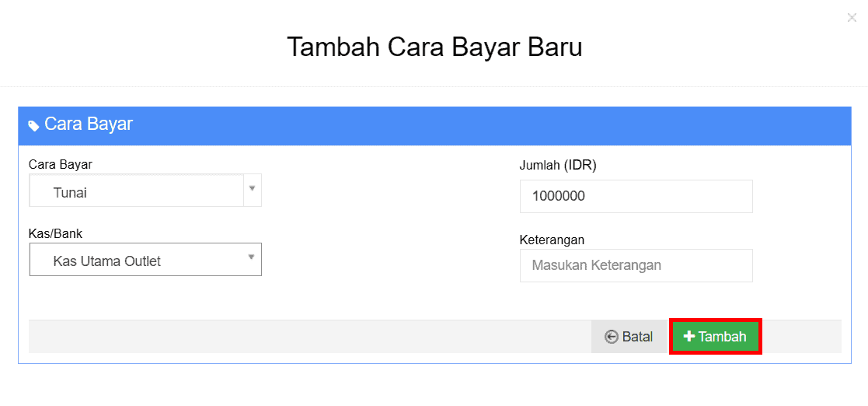Screen dimensions: 868x406
Task: Open the Kas/Bank dropdown showing Kas Utama Outlet
Action: tap(145, 259)
